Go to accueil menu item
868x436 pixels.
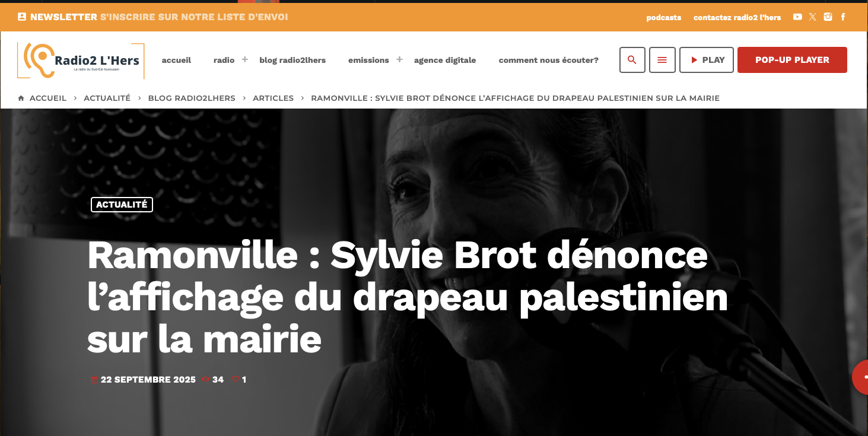point(176,60)
